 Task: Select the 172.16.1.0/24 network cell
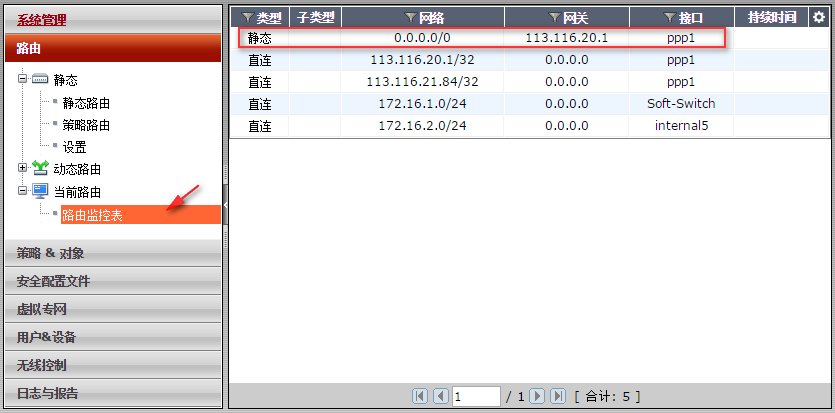[422, 104]
